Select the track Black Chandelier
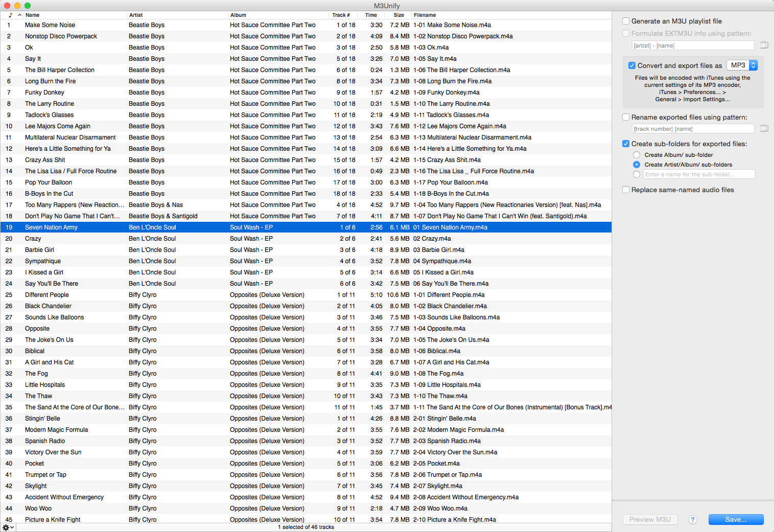Image resolution: width=774 pixels, height=532 pixels. tap(306, 306)
